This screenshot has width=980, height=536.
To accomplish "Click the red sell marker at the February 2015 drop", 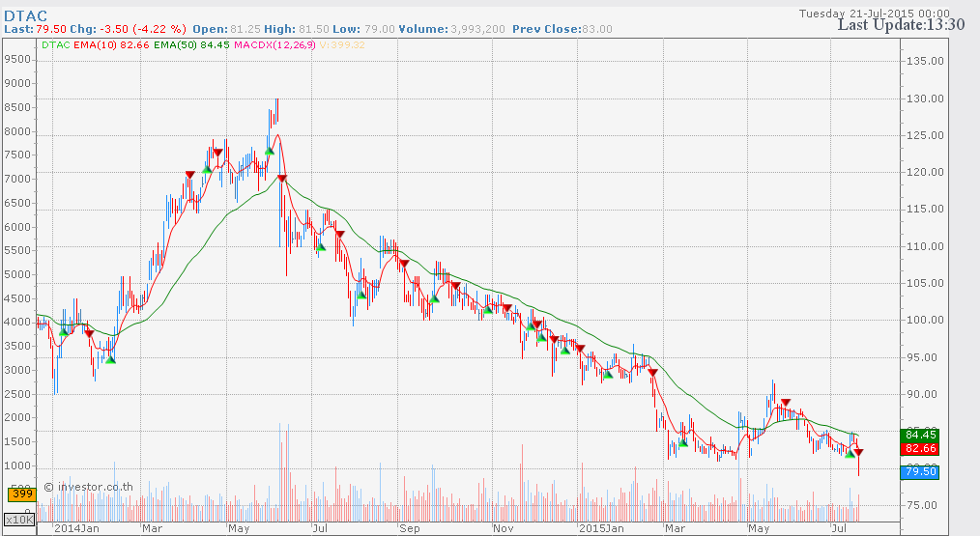I will (x=652, y=373).
